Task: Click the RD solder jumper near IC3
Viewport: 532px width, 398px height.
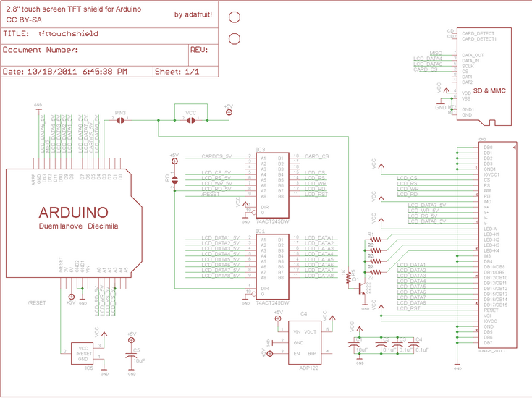Action: coord(174,179)
